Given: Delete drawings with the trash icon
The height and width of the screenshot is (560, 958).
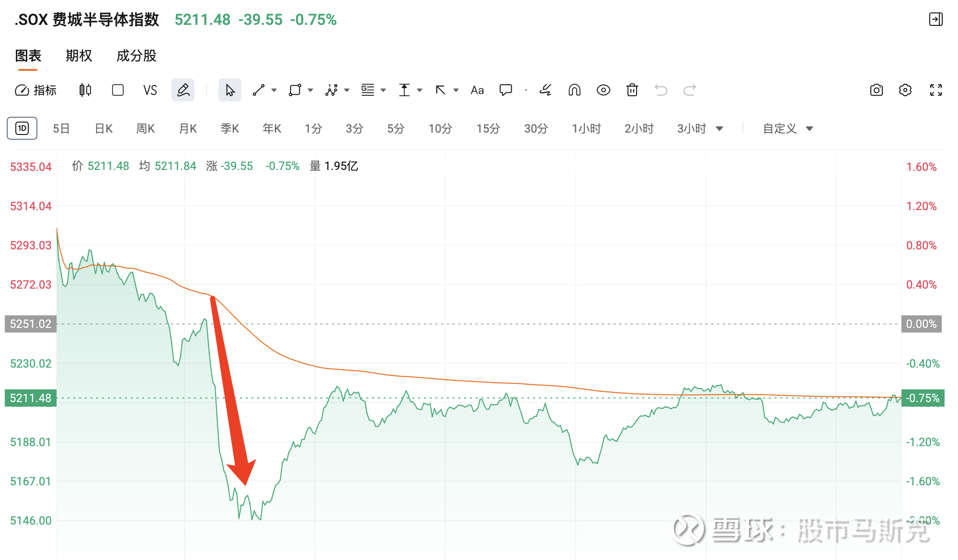Looking at the screenshot, I should (632, 90).
